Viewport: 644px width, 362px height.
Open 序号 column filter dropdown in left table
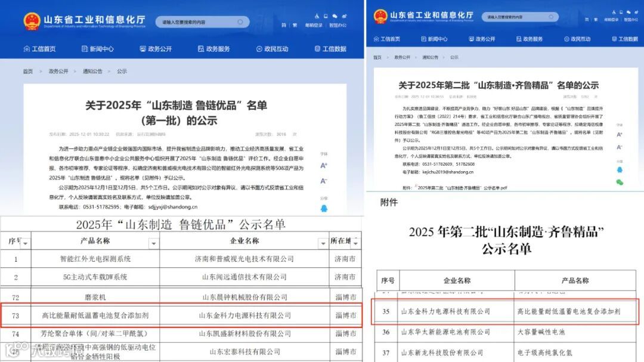tap(26, 243)
